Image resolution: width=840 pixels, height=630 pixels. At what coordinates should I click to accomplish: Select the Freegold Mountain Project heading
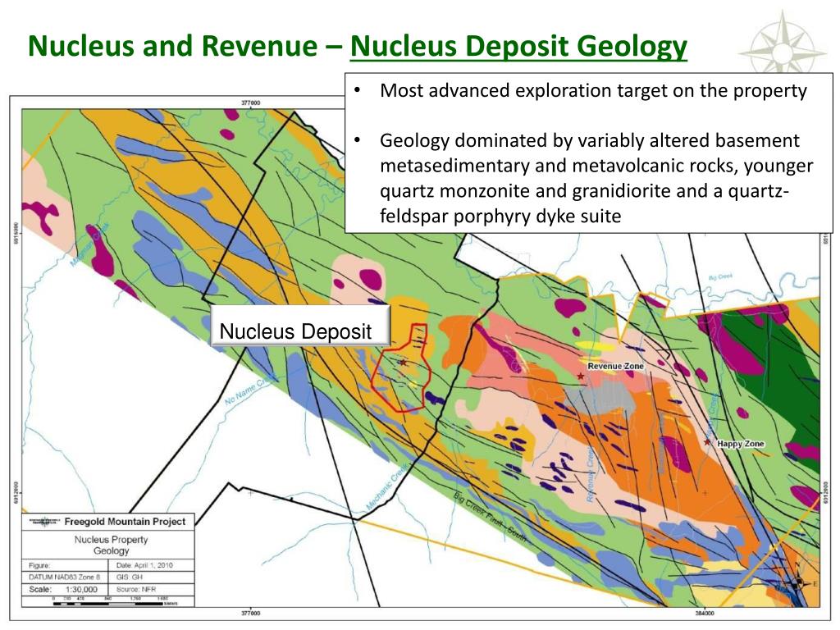(125, 522)
